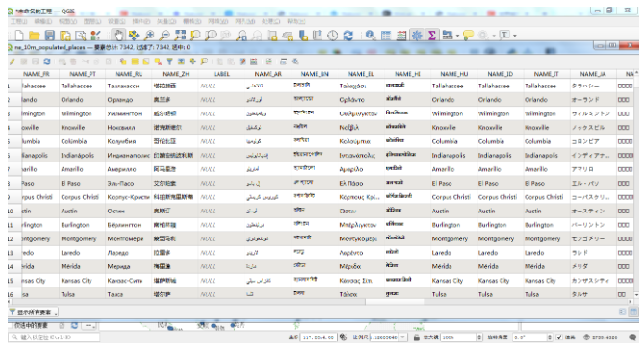644x349 pixels.
Task: Focus the locator search box
Action: (x=54, y=337)
